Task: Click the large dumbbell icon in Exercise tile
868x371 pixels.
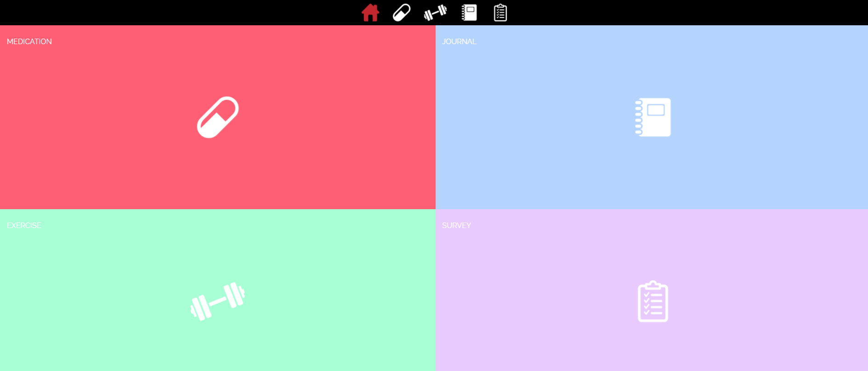Action: point(218,302)
